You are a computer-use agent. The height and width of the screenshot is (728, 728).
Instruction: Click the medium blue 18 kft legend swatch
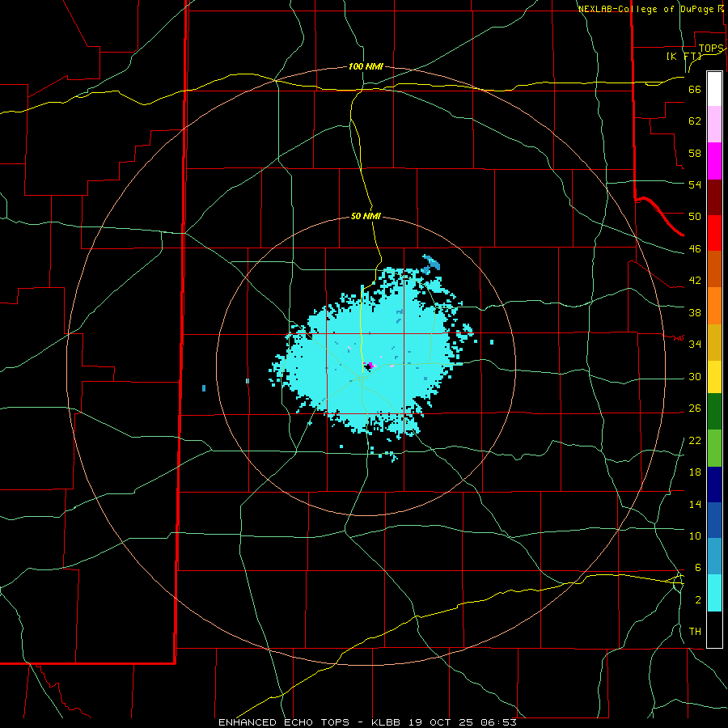[x=714, y=520]
